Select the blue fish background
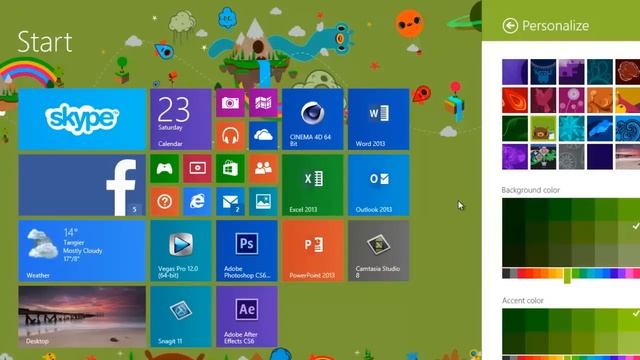 600,129
